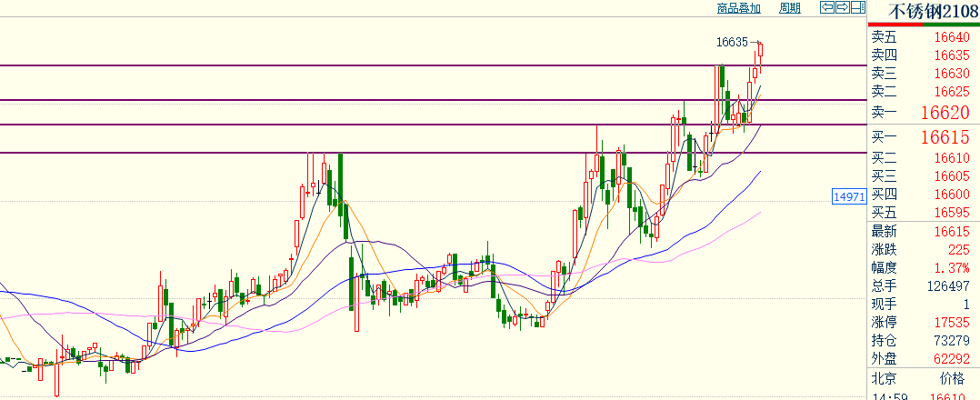This screenshot has width=980, height=400.
Task: Select the 买三 price 16605
Action: click(x=952, y=176)
